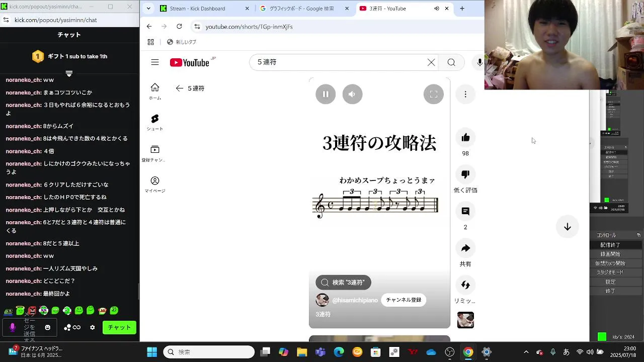Go back in Chrome navigation
Image resolution: width=644 pixels, height=362 pixels.
(149, 27)
